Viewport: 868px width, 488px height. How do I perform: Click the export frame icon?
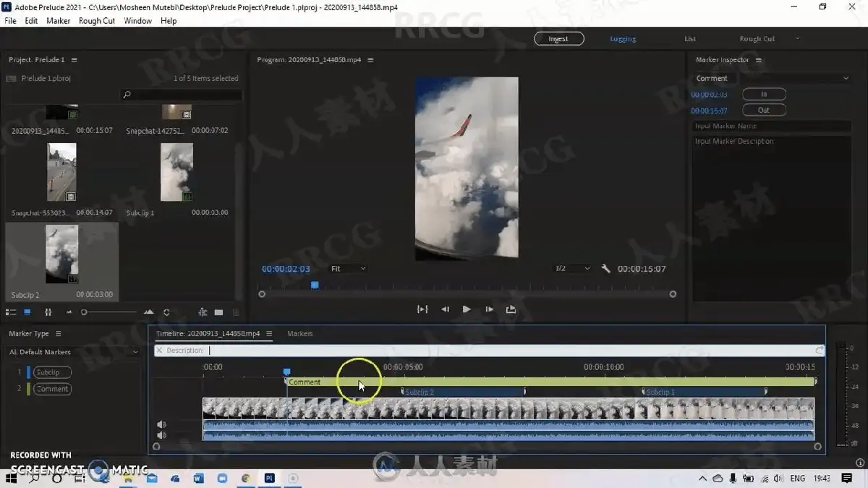[x=511, y=309]
